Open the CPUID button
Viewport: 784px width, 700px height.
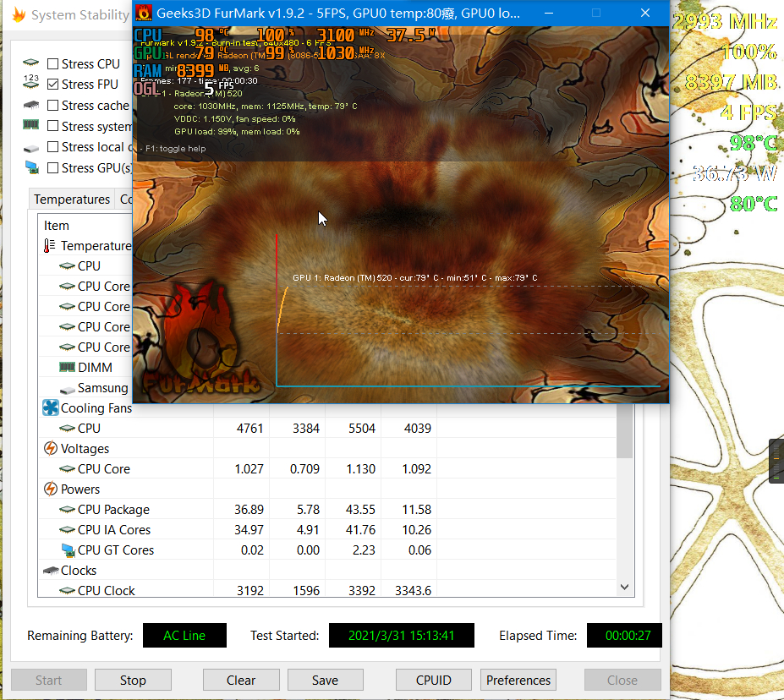pos(434,680)
